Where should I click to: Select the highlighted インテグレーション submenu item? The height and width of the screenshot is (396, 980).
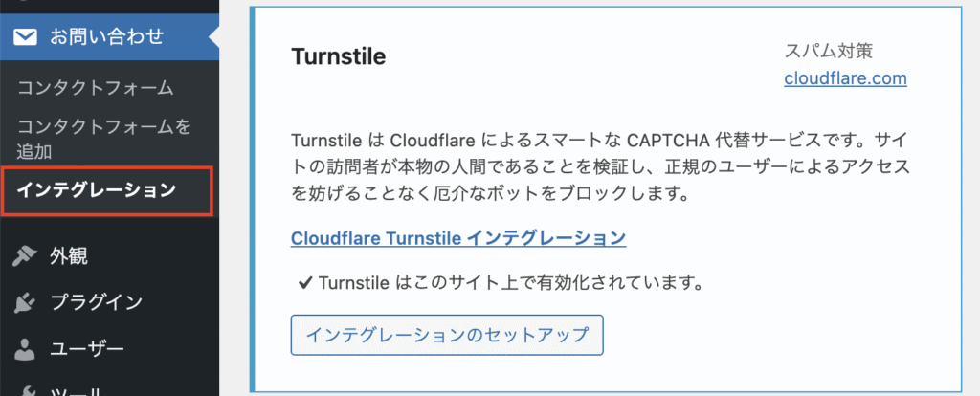click(97, 190)
